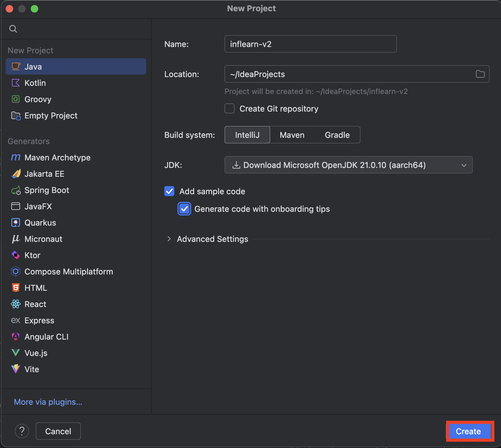
Task: Choose Quarkus generator
Action: [x=76, y=222]
